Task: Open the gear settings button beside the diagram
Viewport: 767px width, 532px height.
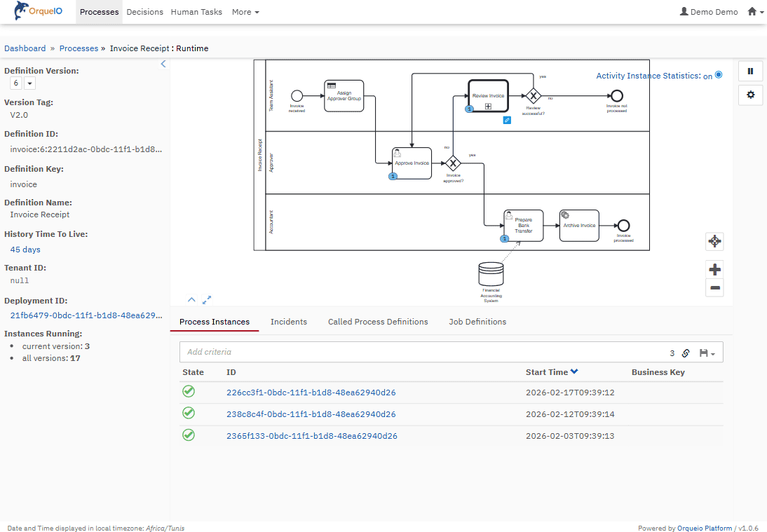Action: click(750, 95)
